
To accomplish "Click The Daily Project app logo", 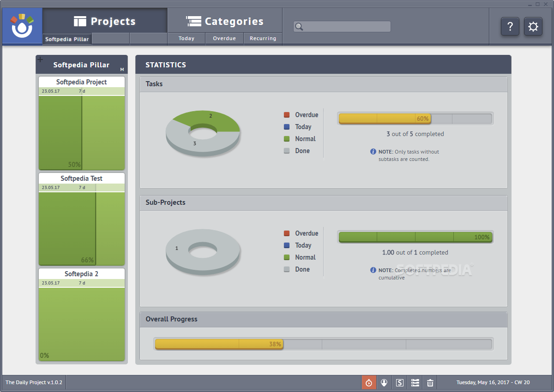I will pyautogui.click(x=22, y=26).
